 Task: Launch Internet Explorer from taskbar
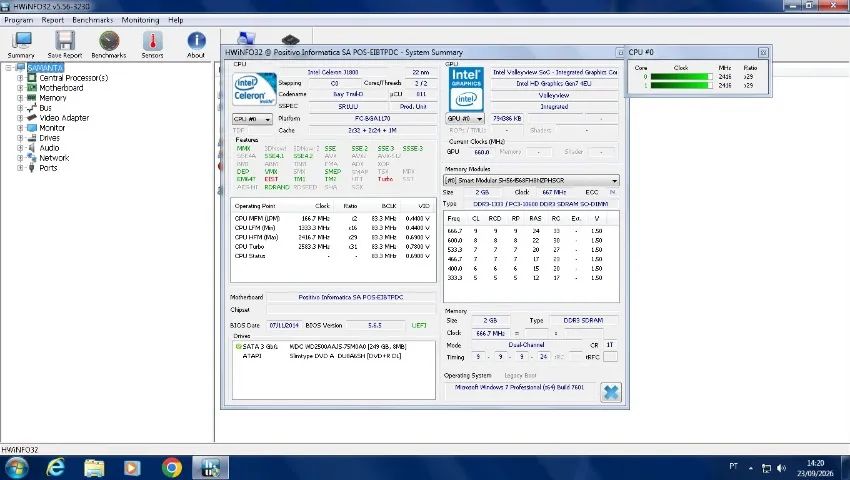(x=55, y=468)
